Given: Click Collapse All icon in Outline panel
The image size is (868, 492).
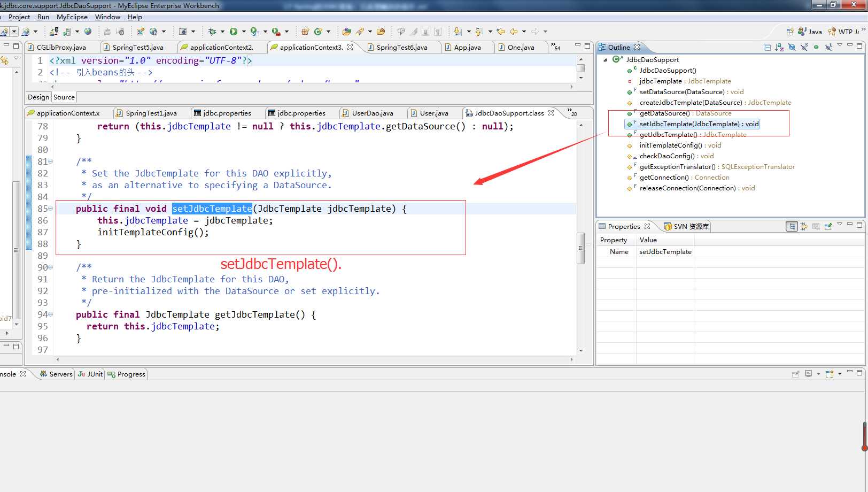Looking at the screenshot, I should pos(768,47).
